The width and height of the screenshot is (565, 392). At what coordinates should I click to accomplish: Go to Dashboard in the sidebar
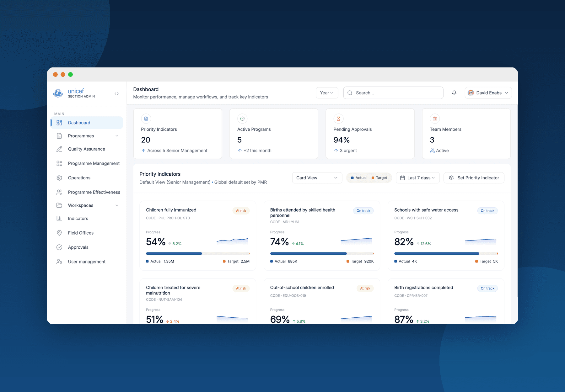pos(87,123)
